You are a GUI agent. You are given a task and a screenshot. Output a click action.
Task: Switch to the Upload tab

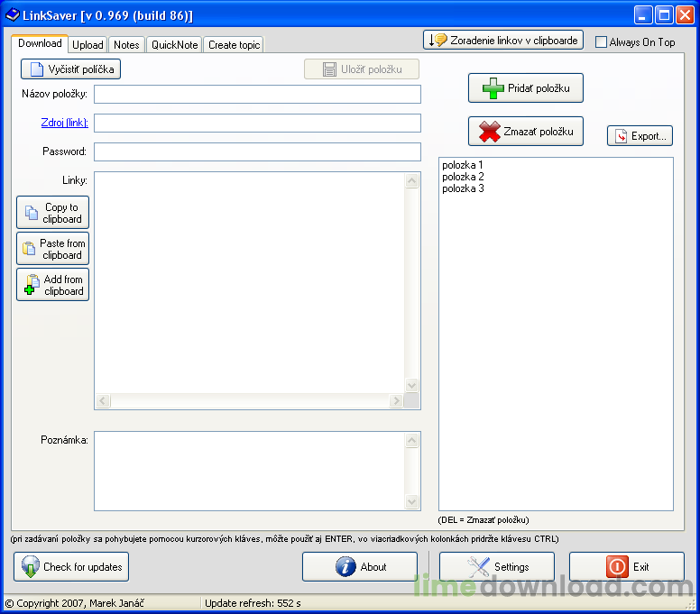[87, 44]
